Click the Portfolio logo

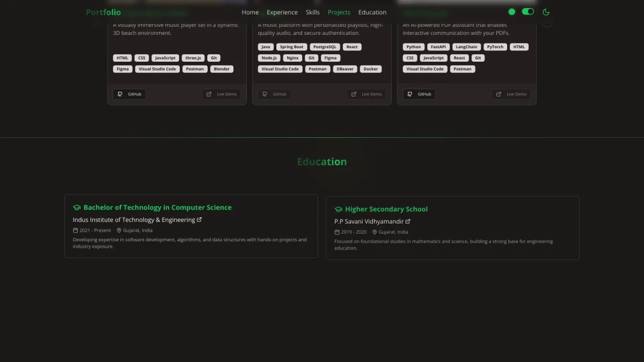(103, 12)
